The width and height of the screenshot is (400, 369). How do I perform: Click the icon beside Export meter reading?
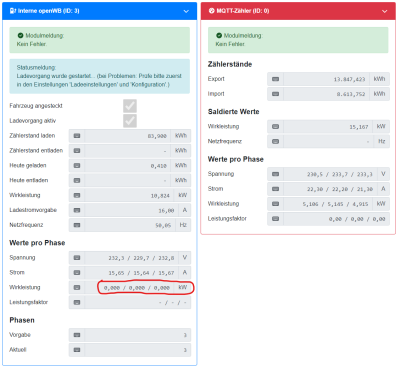(x=275, y=79)
